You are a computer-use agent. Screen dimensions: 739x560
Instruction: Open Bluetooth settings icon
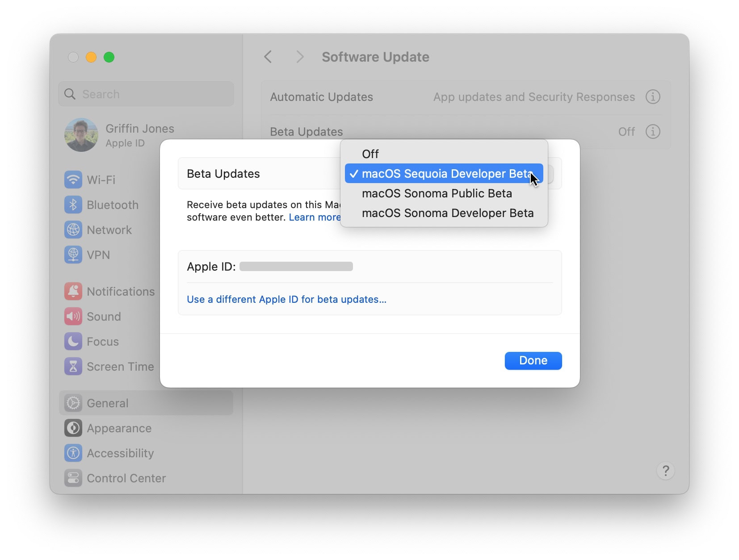(73, 205)
